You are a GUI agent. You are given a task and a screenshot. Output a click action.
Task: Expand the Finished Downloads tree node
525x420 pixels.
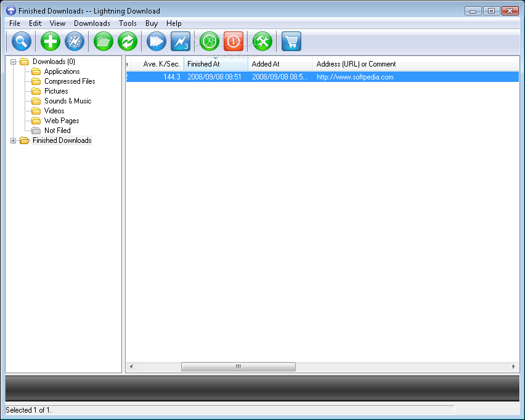(x=13, y=140)
